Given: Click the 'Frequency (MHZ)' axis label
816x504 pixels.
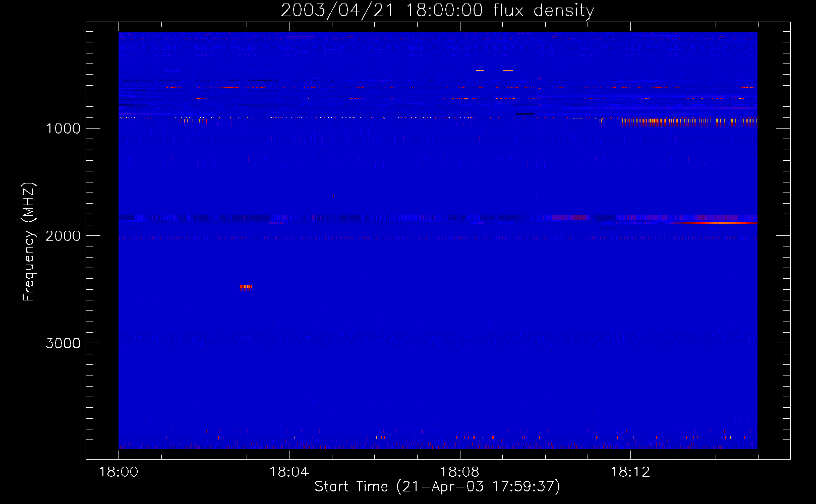Looking at the screenshot, I should [29, 242].
